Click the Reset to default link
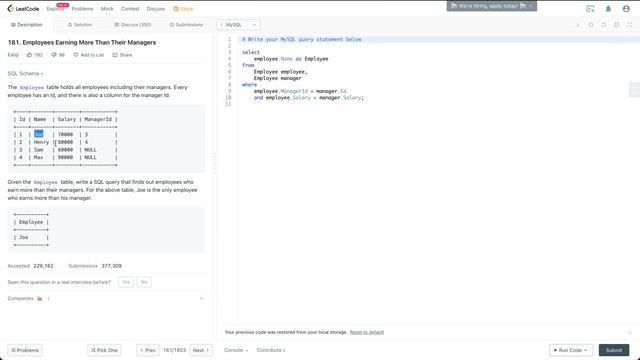This screenshot has width=640, height=360. [367, 332]
